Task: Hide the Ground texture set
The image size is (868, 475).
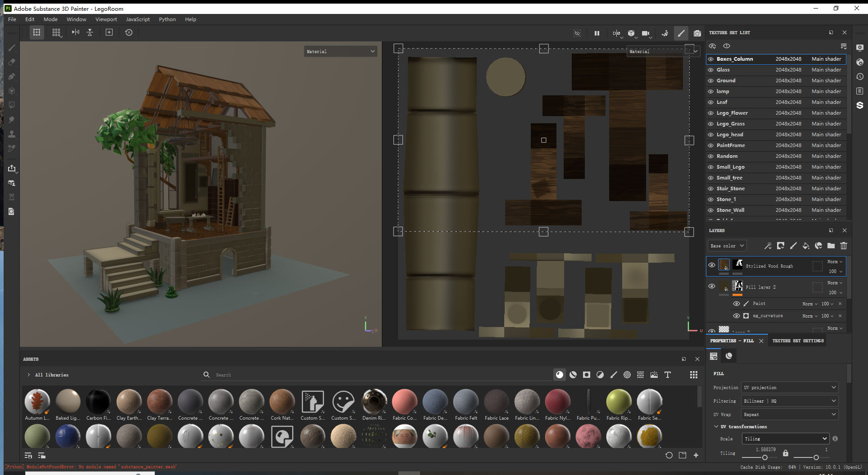Action: coord(711,81)
